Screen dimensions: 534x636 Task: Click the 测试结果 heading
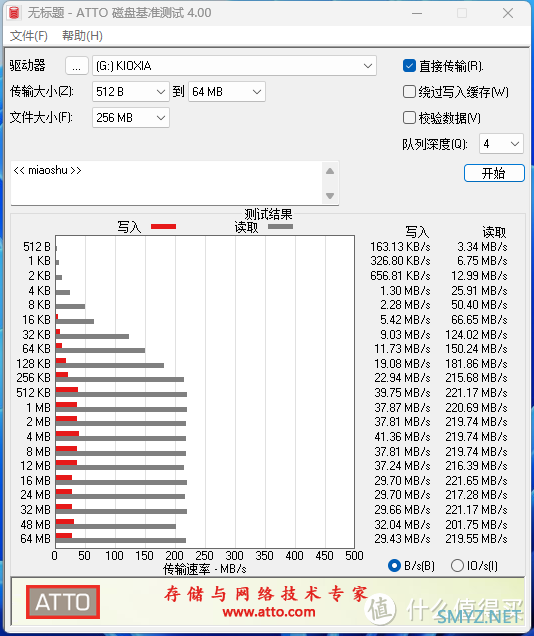point(268,214)
